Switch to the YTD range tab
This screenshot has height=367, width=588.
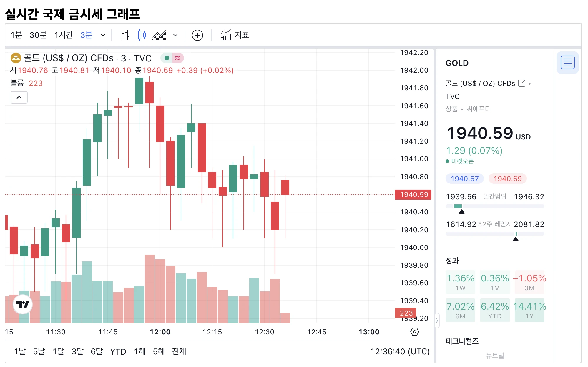click(x=118, y=351)
